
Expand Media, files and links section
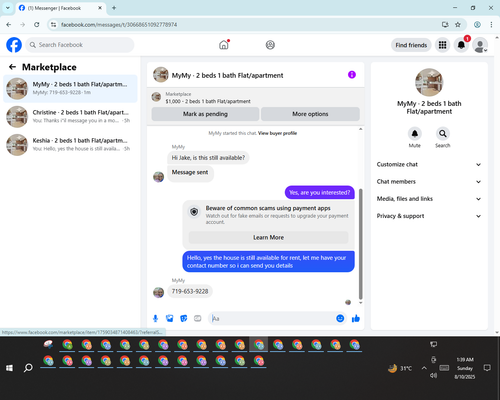click(429, 199)
